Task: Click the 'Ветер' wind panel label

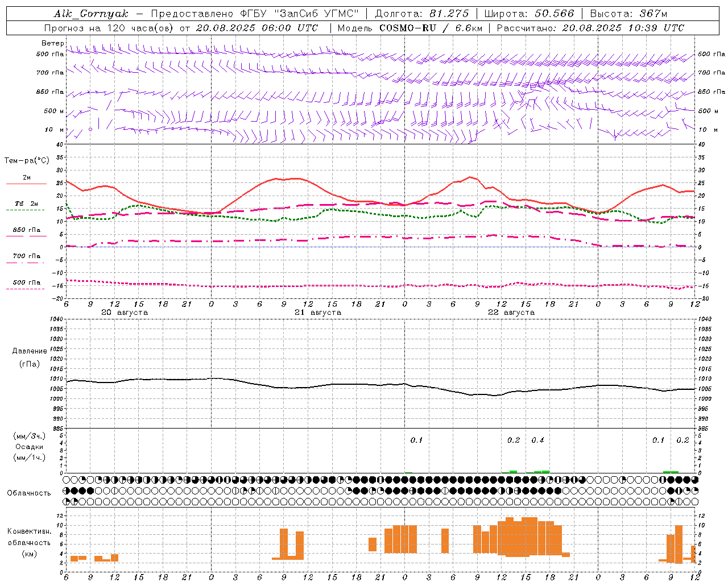Action: 52,43
